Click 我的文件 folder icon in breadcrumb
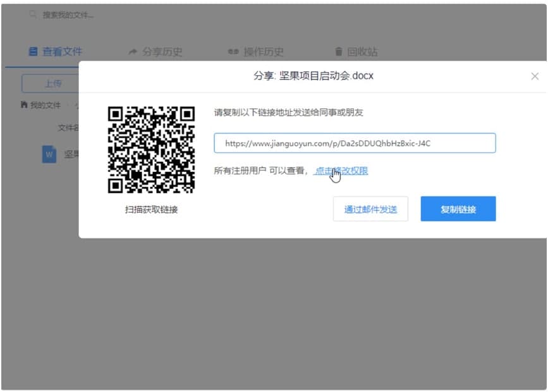 coord(24,105)
